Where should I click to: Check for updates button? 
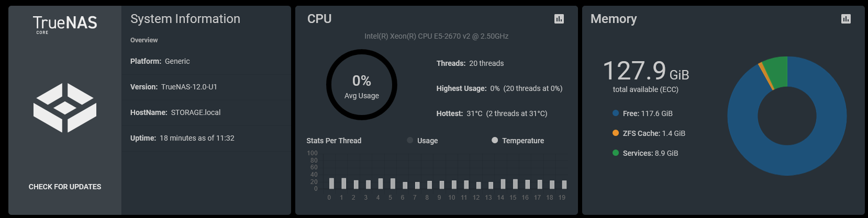65,187
